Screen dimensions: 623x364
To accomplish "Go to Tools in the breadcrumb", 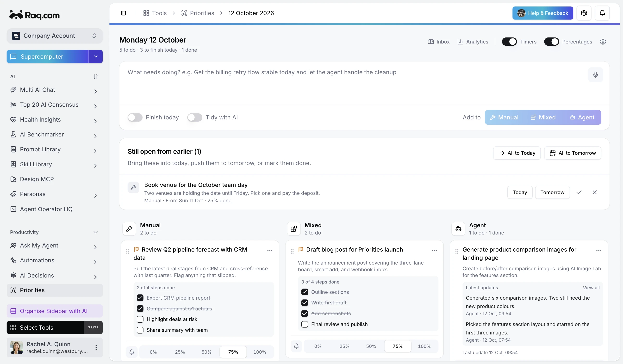I will [x=155, y=13].
